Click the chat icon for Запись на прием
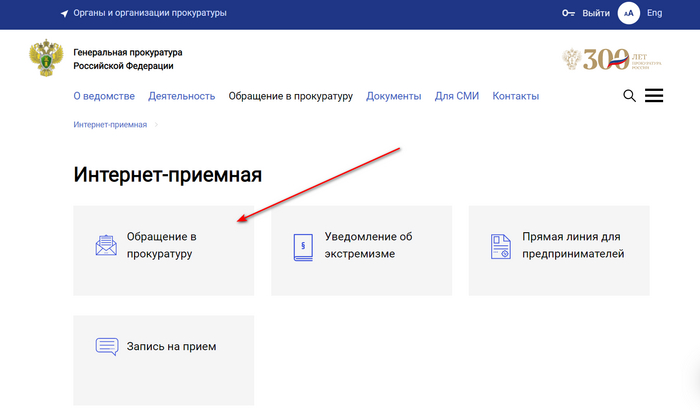 (106, 347)
